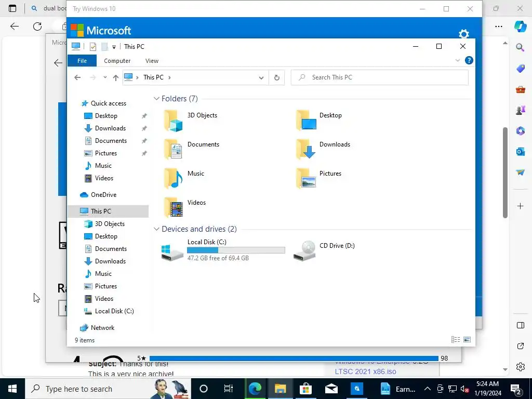The image size is (532, 399).
Task: Collapse the Devices and drives (2) section
Action: [156, 229]
